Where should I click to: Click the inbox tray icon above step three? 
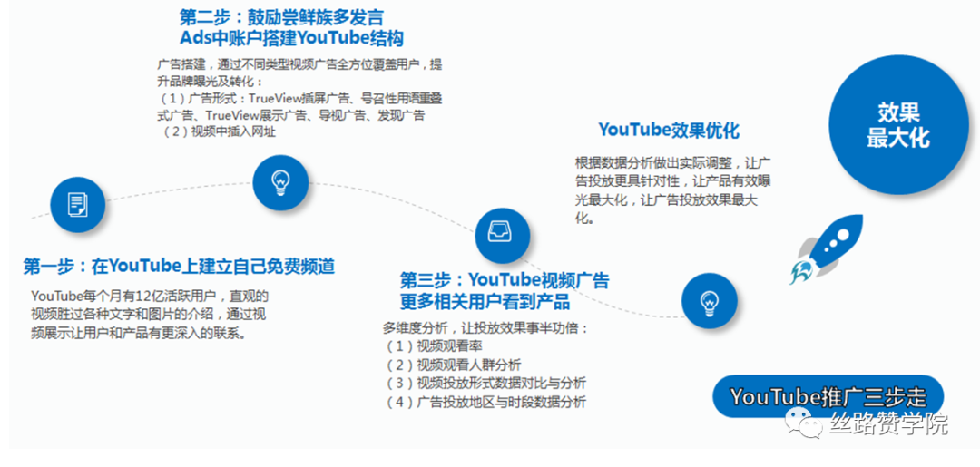(500, 231)
